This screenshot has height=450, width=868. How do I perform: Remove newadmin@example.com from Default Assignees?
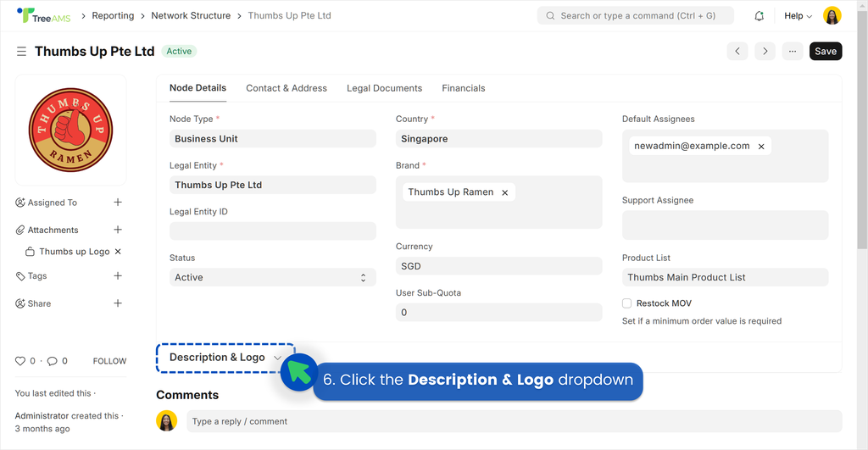coord(761,146)
